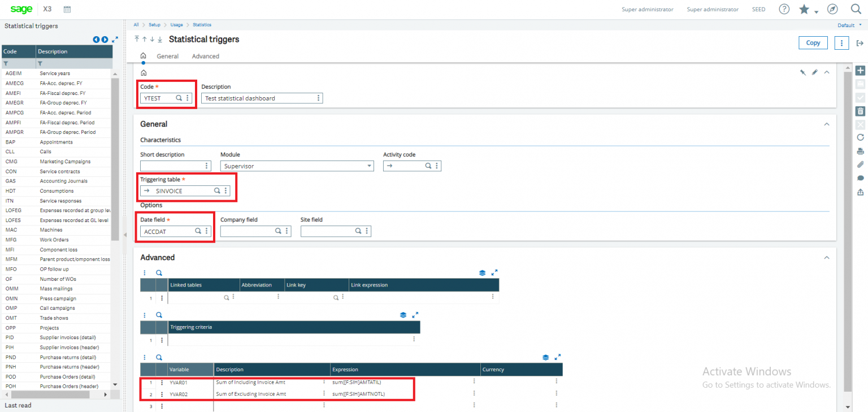Jump to bottom using the down-bar arrow icon
868x412 pixels.
point(159,39)
